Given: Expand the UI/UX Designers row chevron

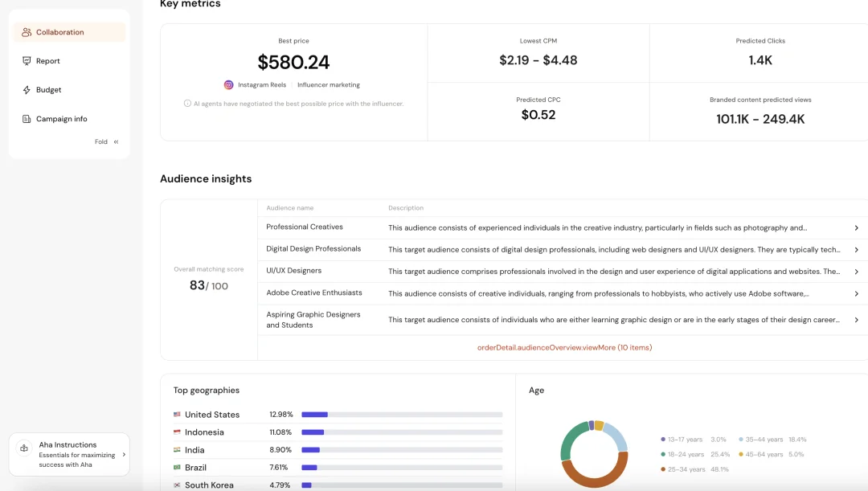Looking at the screenshot, I should (x=856, y=272).
